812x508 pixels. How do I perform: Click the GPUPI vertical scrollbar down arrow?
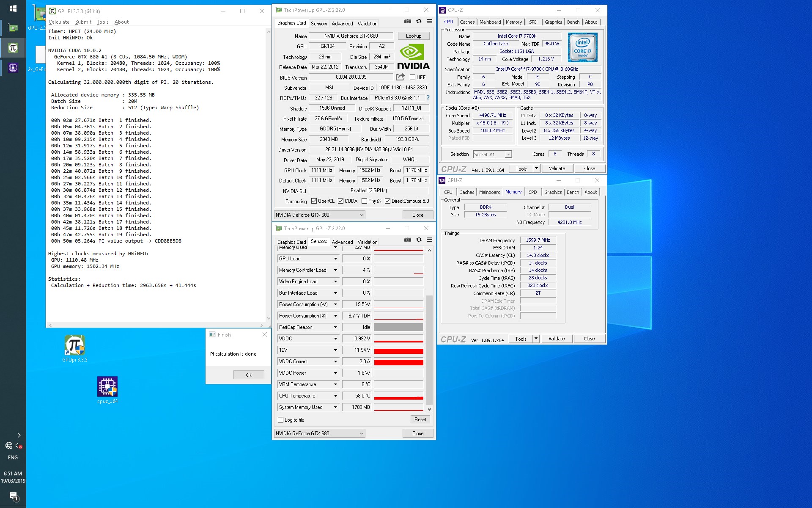coord(269,318)
